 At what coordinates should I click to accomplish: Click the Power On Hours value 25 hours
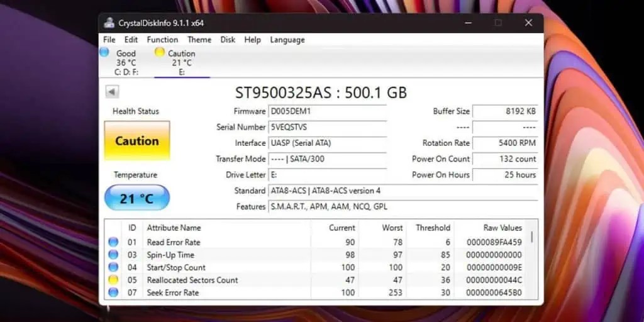tap(505, 175)
